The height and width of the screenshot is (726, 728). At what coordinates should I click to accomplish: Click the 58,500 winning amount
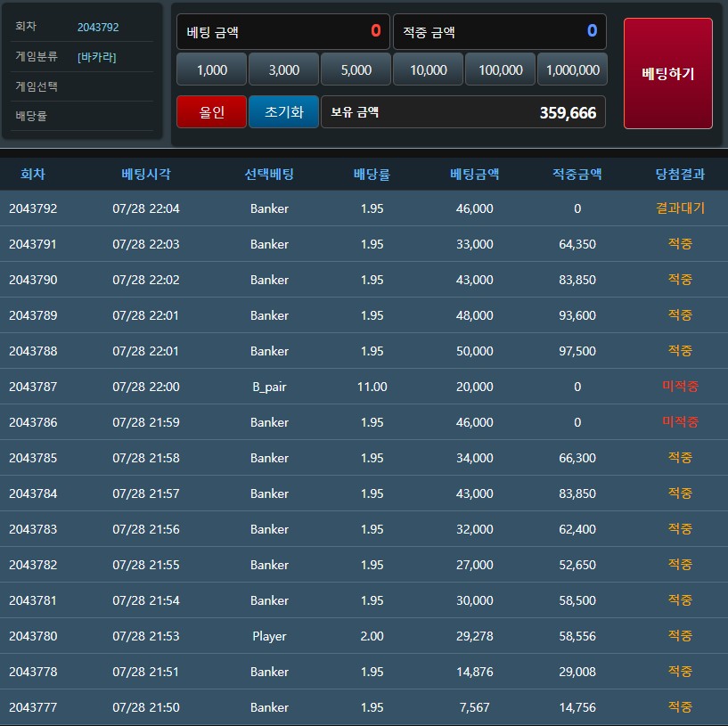point(577,600)
